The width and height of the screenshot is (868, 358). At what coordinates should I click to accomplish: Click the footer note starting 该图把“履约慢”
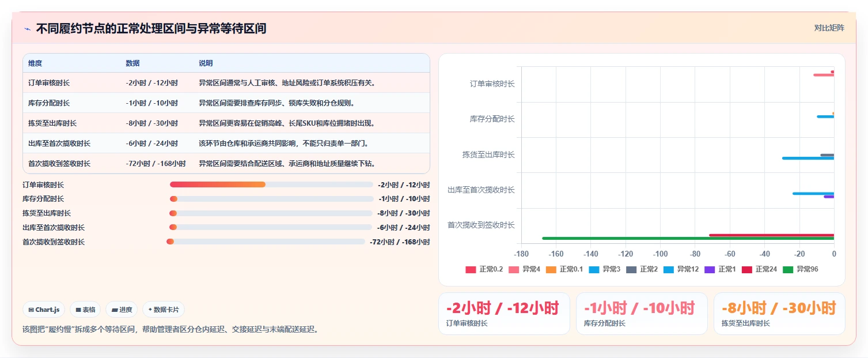(x=170, y=329)
